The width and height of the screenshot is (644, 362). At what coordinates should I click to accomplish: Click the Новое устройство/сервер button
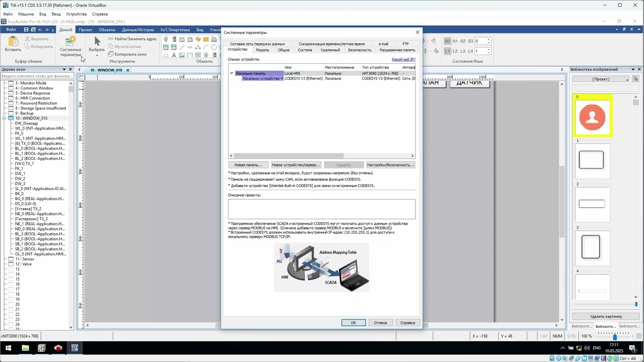(x=295, y=165)
